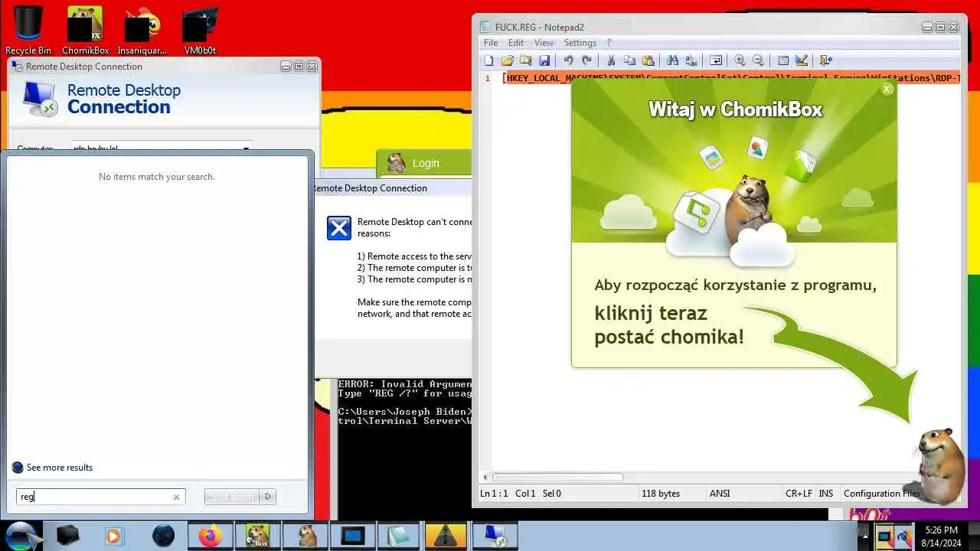Click the VM0b0t desktop icon

click(x=200, y=31)
